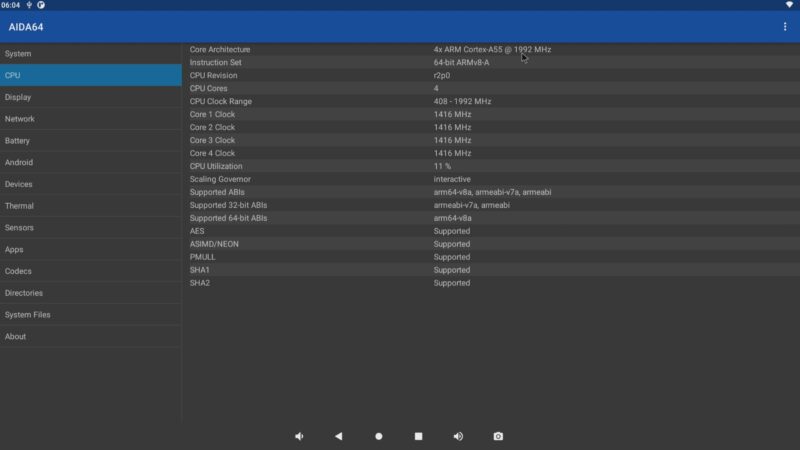Click the 4x ARM Cortex-A55 value
This screenshot has width=800, height=450.
point(492,49)
